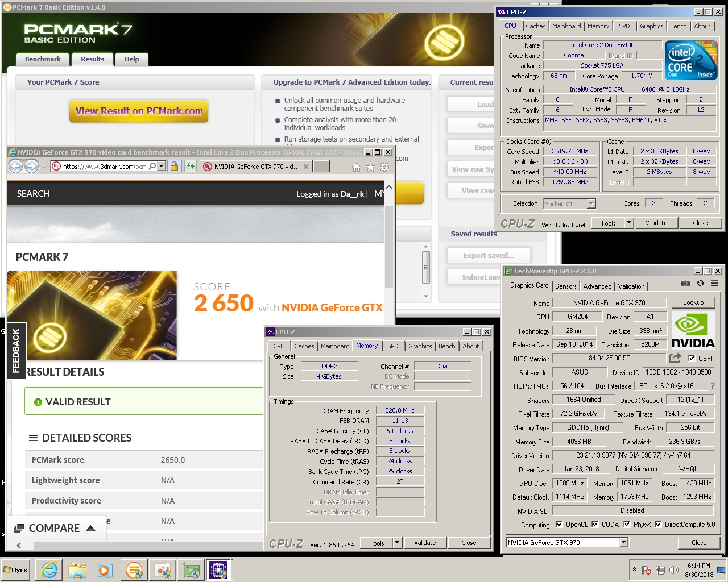Open Windows Explorer folder icon in taskbar
The height and width of the screenshot is (582, 728).
[x=77, y=570]
